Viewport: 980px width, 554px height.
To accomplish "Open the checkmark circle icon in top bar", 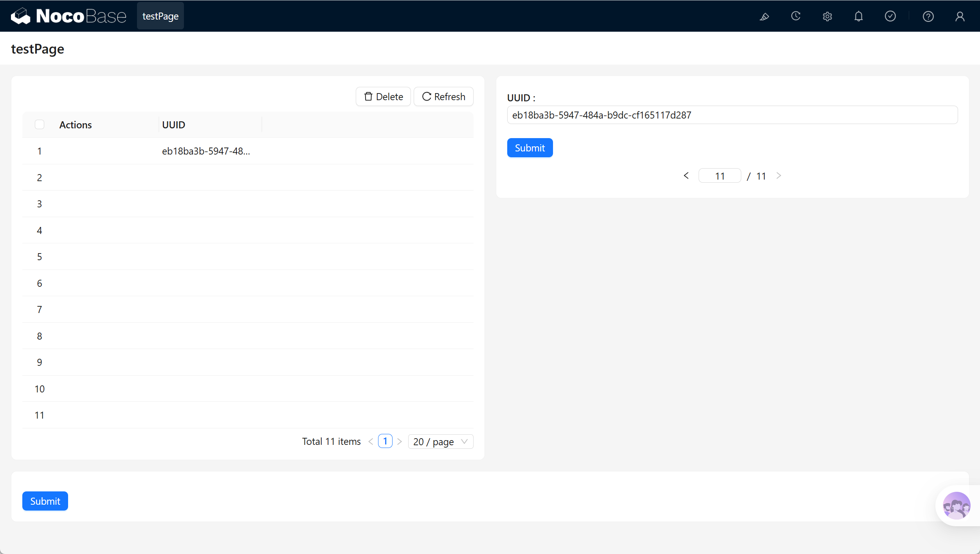I will tap(890, 16).
